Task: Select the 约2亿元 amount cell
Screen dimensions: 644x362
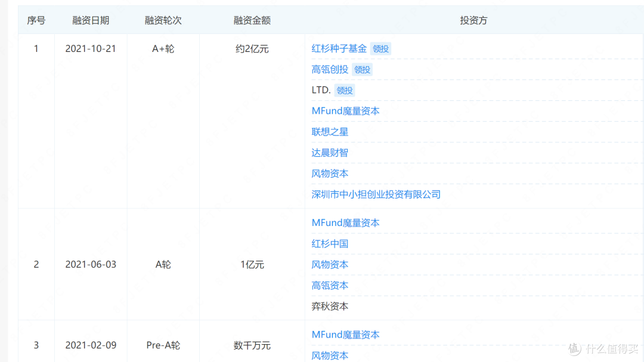Action: [252, 48]
